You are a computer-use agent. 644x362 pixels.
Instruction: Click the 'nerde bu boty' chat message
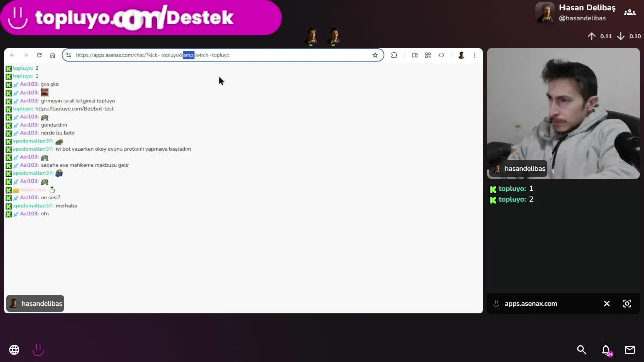pos(58,133)
